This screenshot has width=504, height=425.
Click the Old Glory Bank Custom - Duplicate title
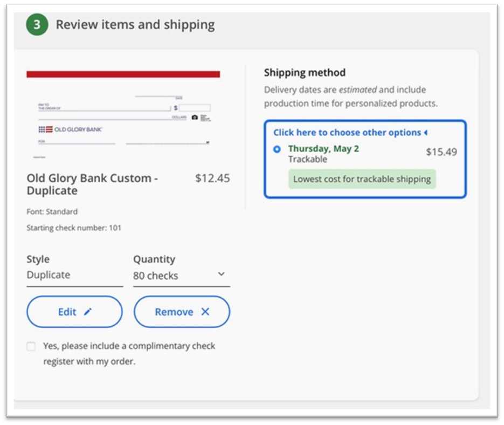[92, 184]
